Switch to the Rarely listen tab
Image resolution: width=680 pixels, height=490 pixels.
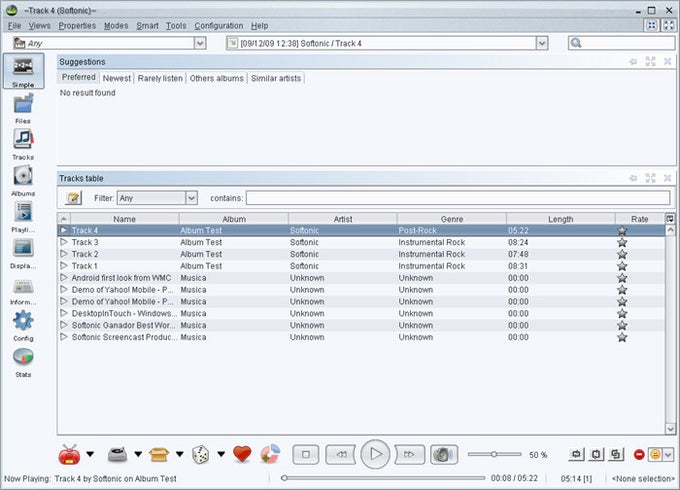(160, 78)
